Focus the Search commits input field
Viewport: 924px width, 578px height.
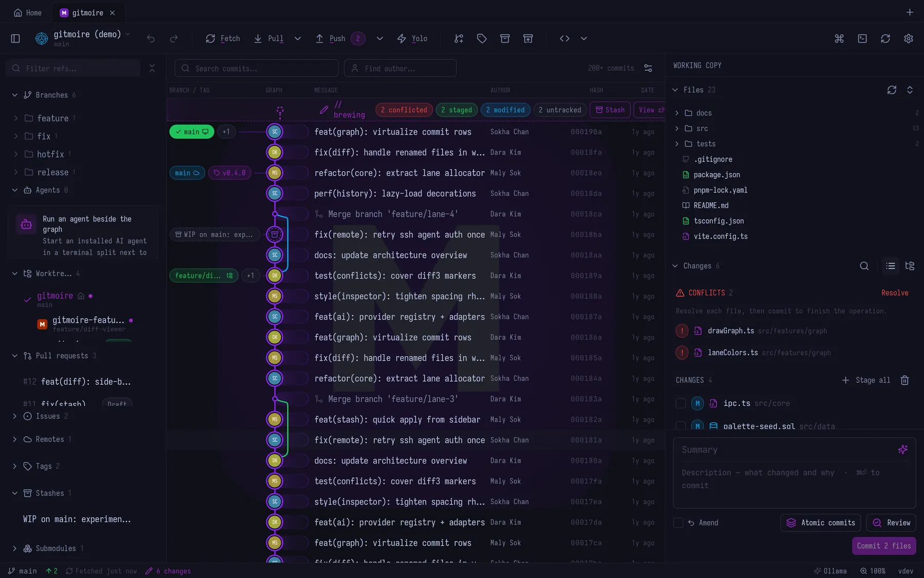[x=257, y=68]
